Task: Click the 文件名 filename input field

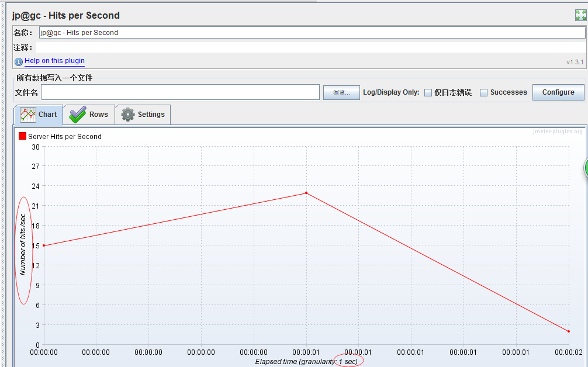Action: click(x=181, y=92)
